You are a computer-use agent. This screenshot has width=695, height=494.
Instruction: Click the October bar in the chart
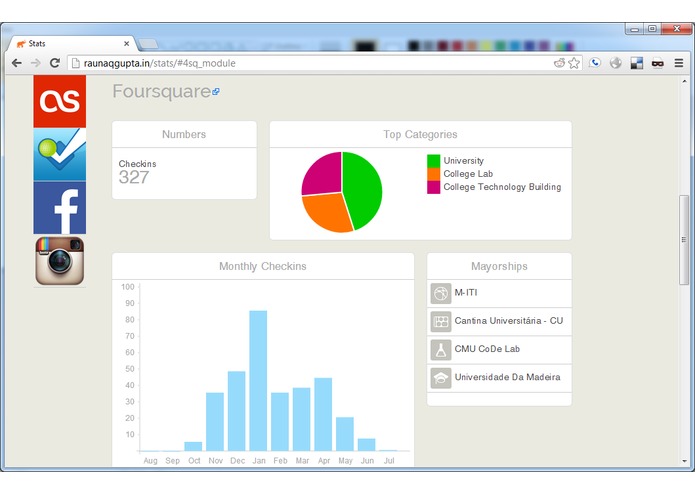[193, 447]
